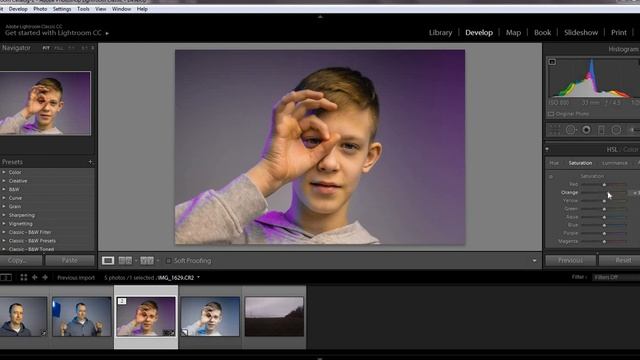Open the Window menu
This screenshot has height=360, width=640.
(121, 9)
